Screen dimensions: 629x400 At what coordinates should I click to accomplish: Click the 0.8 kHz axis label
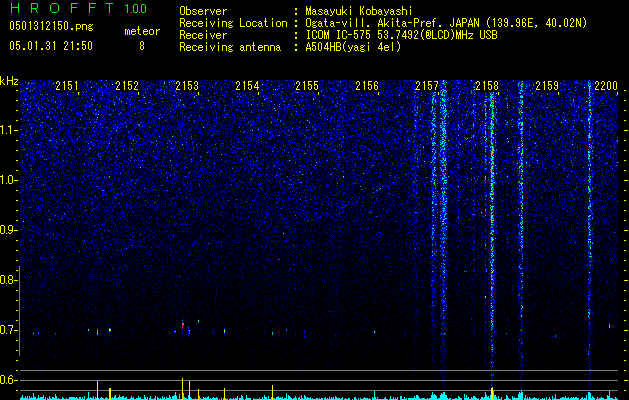(x=7, y=280)
